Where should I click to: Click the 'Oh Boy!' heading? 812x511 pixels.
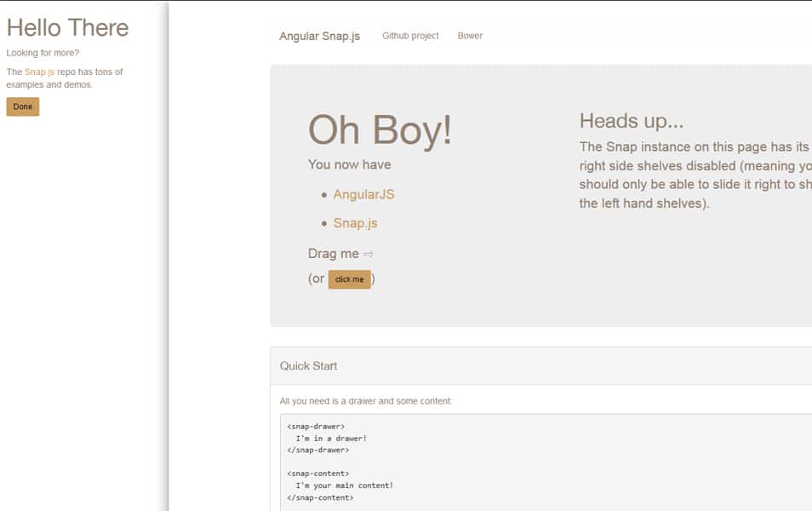point(380,130)
